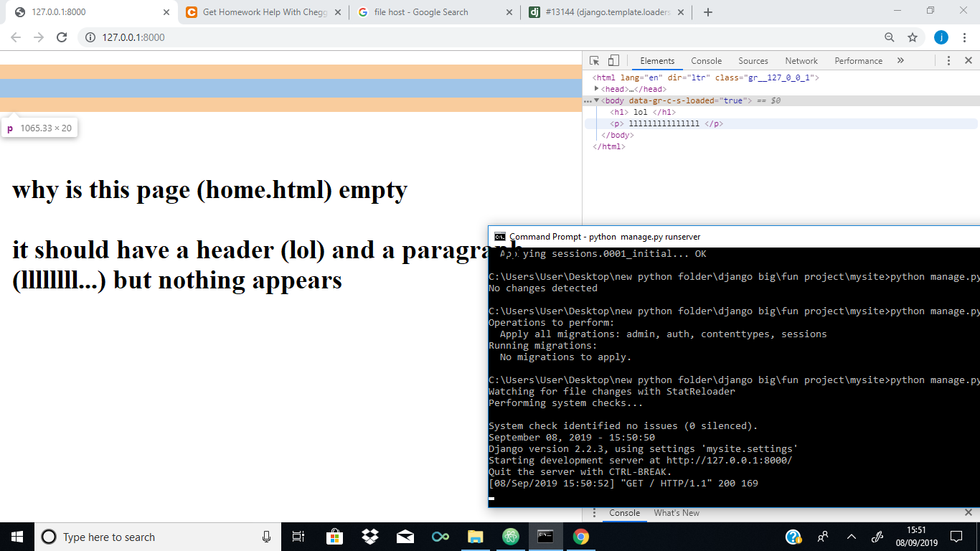Switch to the Network panel
Image resolution: width=980 pixels, height=551 pixels.
[x=801, y=60]
